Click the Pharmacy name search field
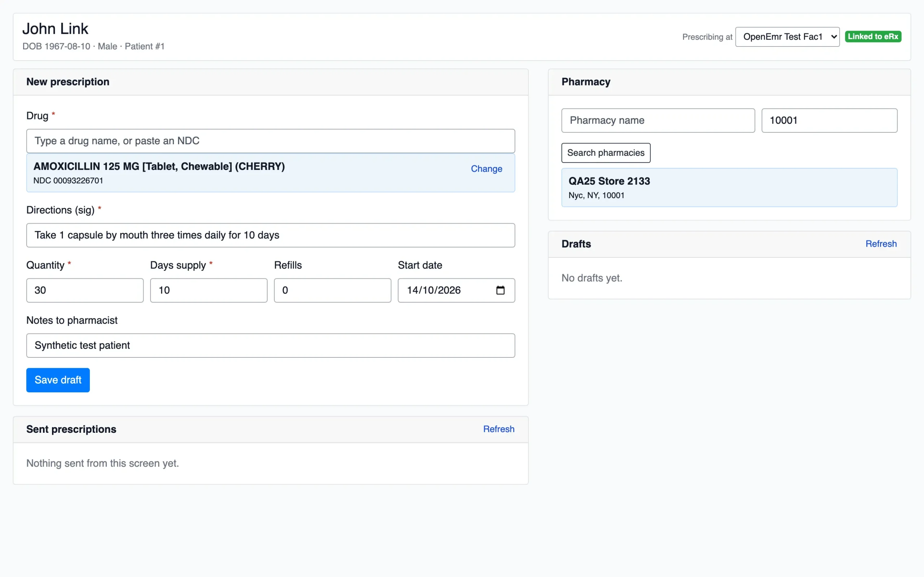 point(658,120)
